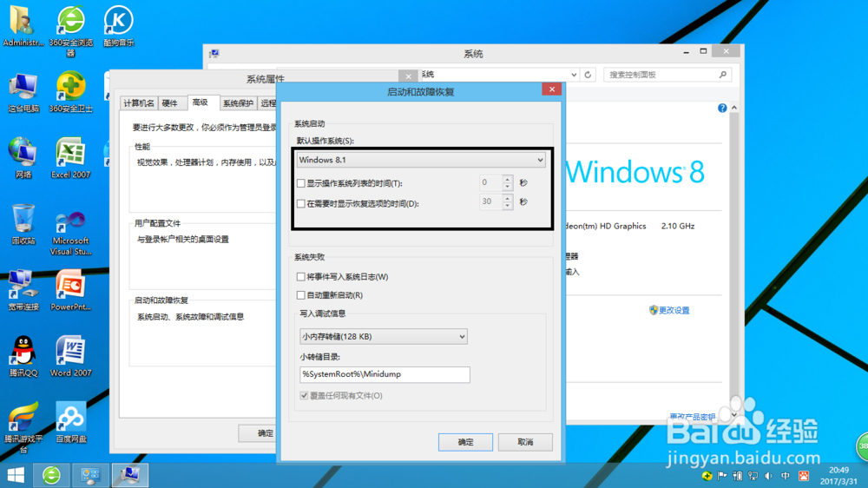Refresh the 系统 window address bar
Viewport: 868px width, 488px height.
[x=588, y=75]
